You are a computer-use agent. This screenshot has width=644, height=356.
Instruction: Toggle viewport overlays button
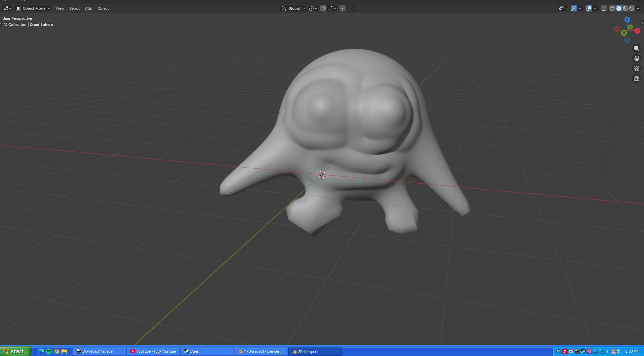589,8
